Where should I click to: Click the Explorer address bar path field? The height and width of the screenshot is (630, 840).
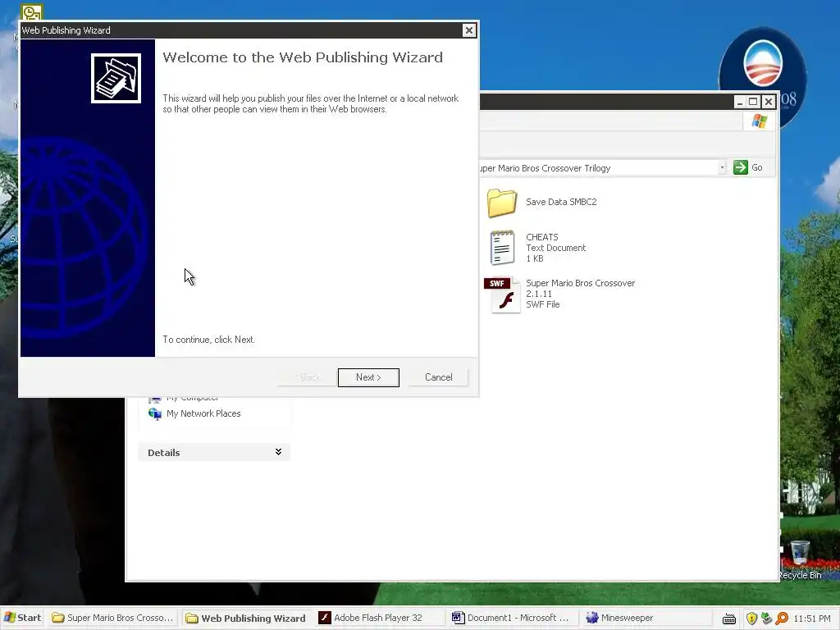point(598,167)
